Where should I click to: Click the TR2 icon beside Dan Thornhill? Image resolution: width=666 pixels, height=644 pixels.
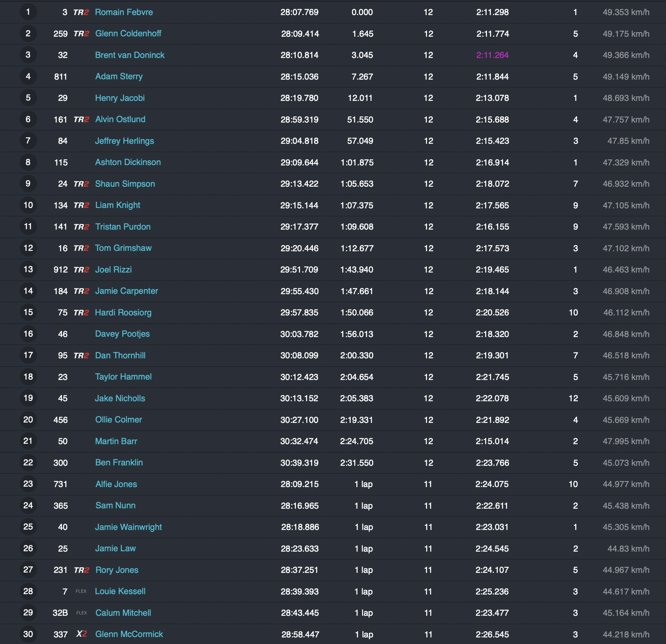pyautogui.click(x=81, y=356)
